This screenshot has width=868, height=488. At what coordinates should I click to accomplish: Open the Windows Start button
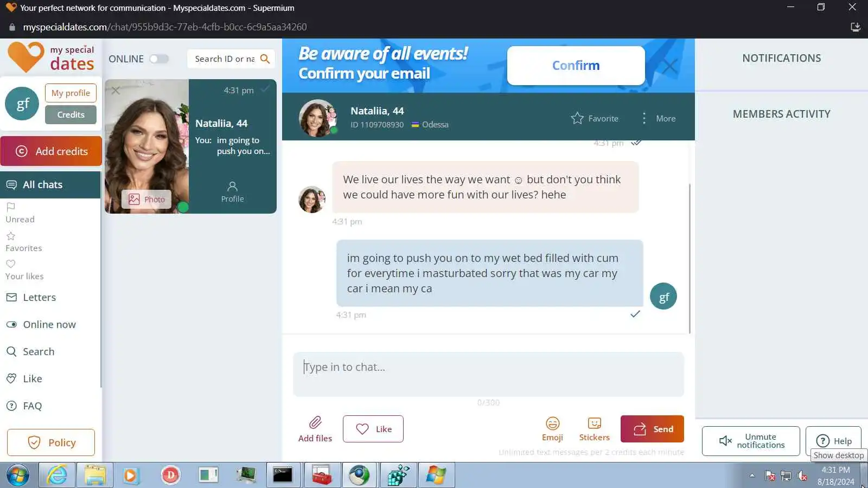[17, 476]
